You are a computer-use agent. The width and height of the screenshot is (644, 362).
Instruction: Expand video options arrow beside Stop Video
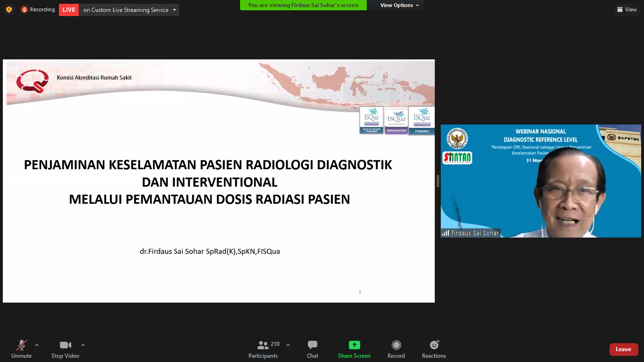(x=83, y=345)
